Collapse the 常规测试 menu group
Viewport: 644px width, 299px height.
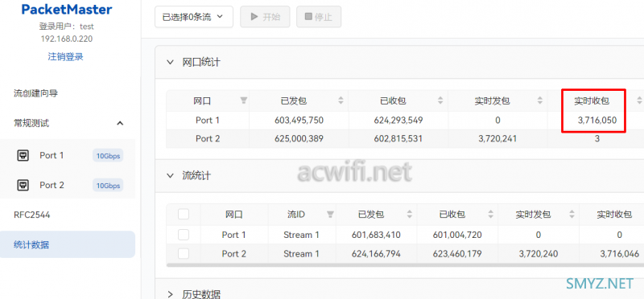click(x=120, y=123)
